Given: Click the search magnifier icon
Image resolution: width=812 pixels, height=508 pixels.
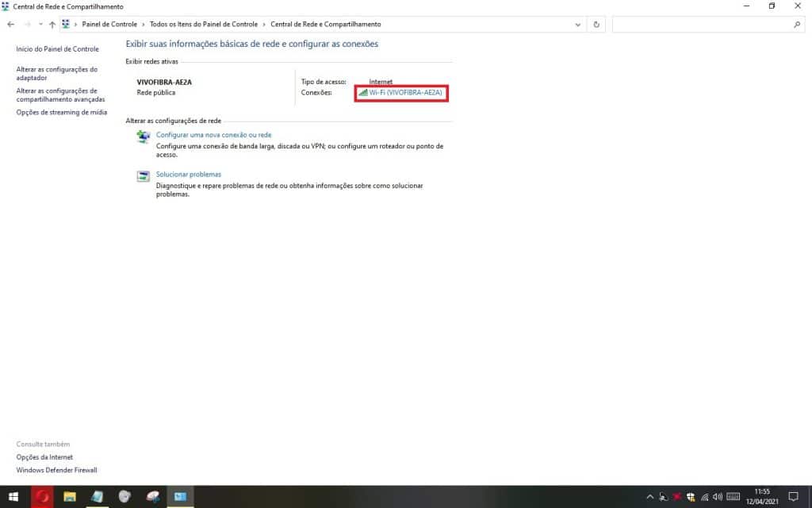Looking at the screenshot, I should (x=797, y=25).
